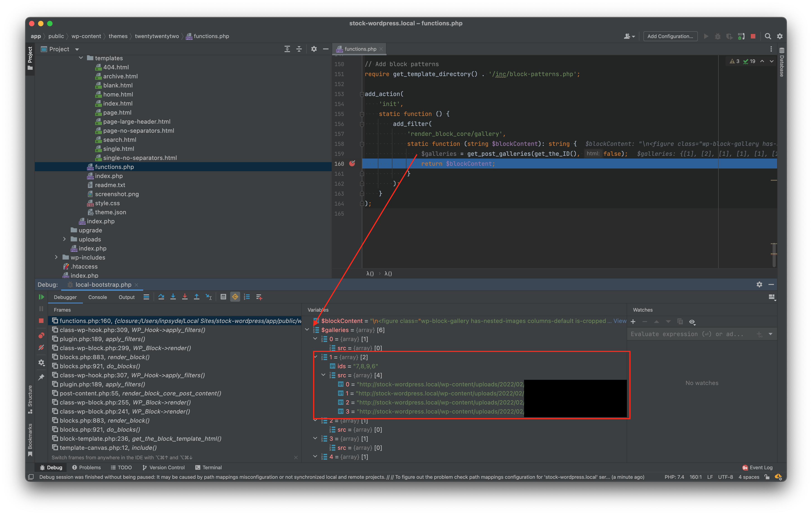Expand all in Project panel
This screenshot has width=812, height=515.
coord(287,49)
